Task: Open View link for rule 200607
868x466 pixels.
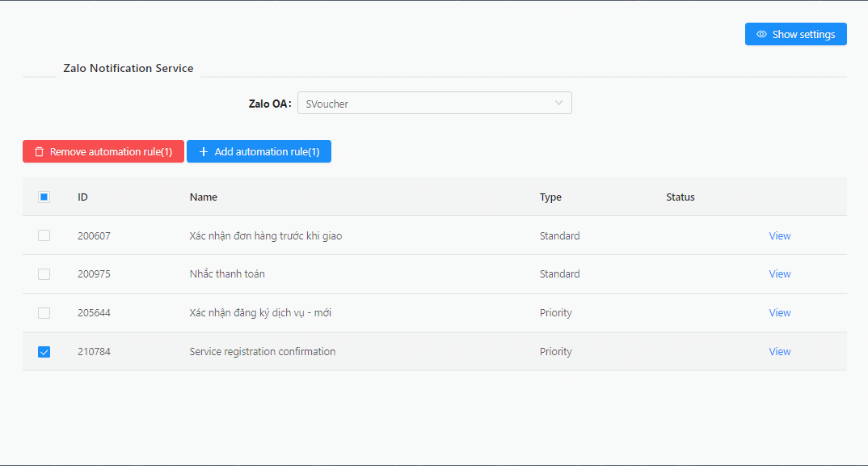Action: (x=780, y=236)
